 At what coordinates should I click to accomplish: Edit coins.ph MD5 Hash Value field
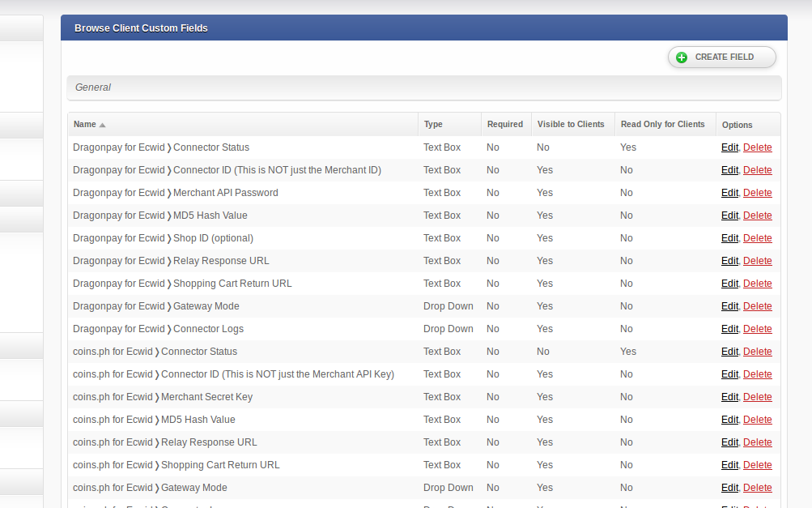pos(729,420)
